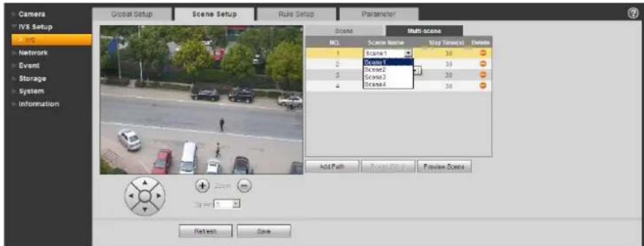The image size is (644, 246).
Task: Click the stay time value in row 2
Action: (x=449, y=64)
